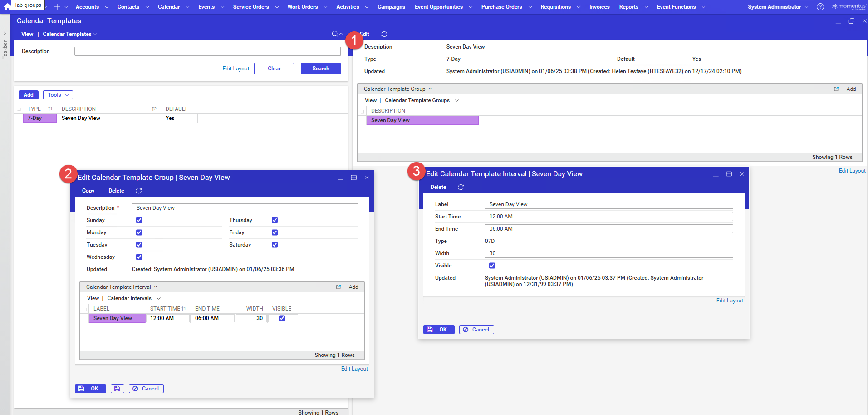Screen dimensions: 868x415
Task: Sort by DESCRIPTION column sort icon
Action: pos(154,109)
